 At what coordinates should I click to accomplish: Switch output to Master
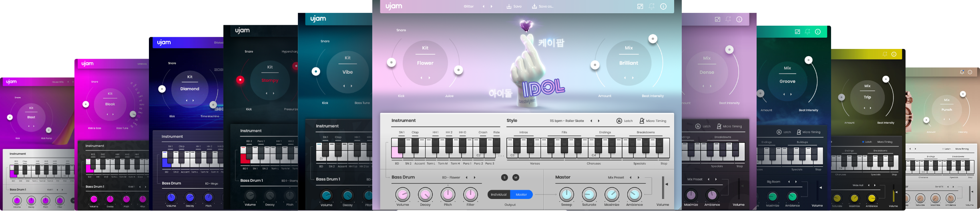pos(521,195)
